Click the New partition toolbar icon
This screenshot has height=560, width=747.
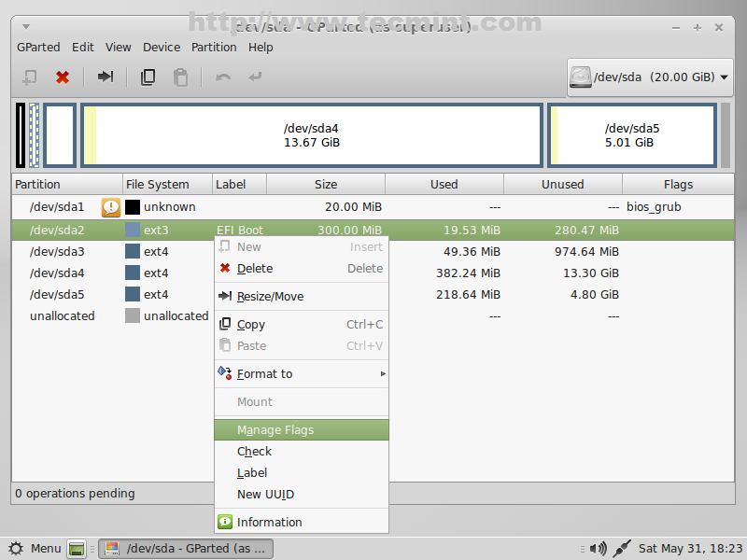[x=30, y=77]
